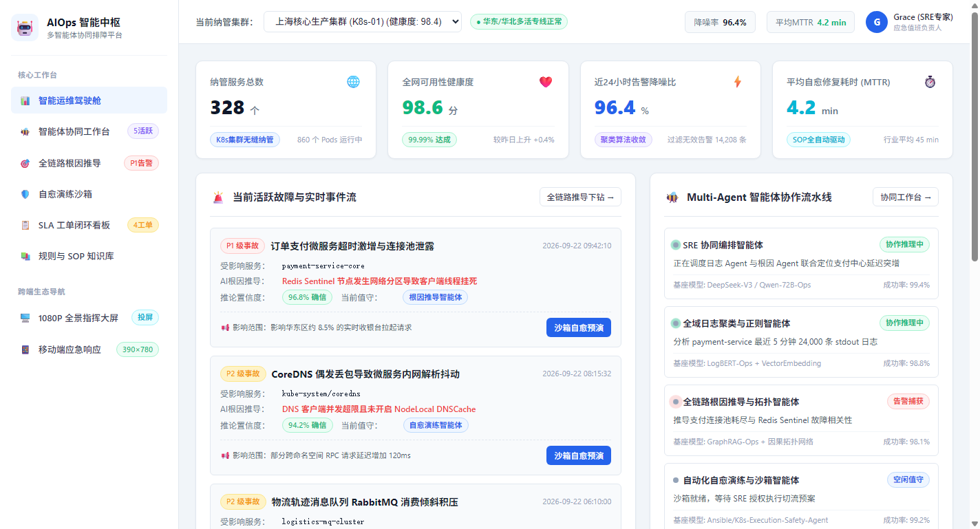Click title 物流轨迹消息队列 RabbitMQ 消费倾斜积压

tap(365, 502)
